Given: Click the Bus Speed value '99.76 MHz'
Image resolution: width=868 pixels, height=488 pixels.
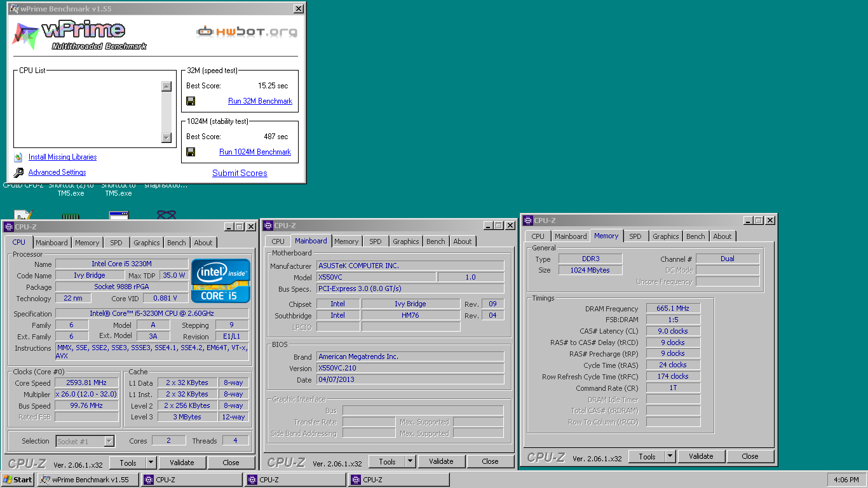Looking at the screenshot, I should point(86,405).
